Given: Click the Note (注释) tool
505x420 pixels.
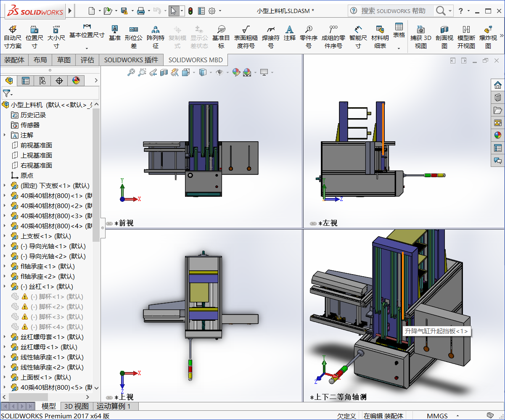Looking at the screenshot, I should [289, 33].
